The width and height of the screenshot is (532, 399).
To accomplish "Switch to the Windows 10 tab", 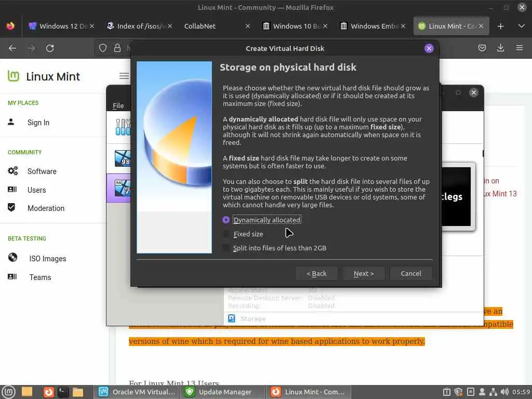I will pos(295,26).
